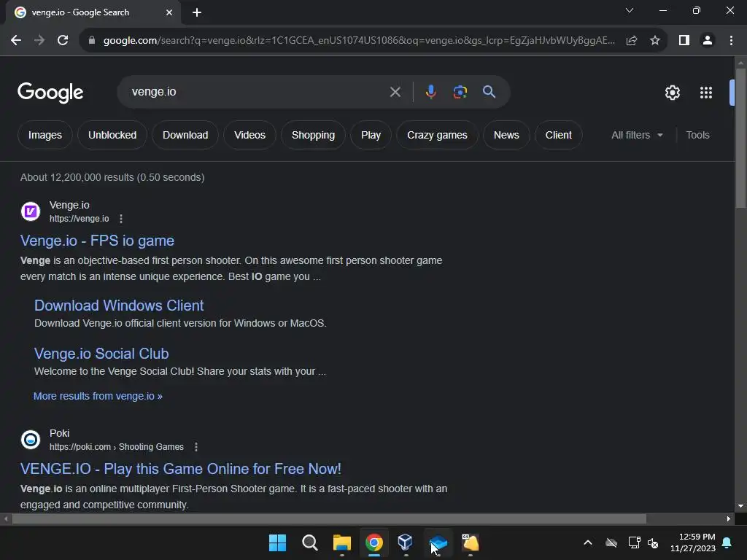Click the Poki favicon in second result
This screenshot has height=560, width=747.
pos(31,440)
